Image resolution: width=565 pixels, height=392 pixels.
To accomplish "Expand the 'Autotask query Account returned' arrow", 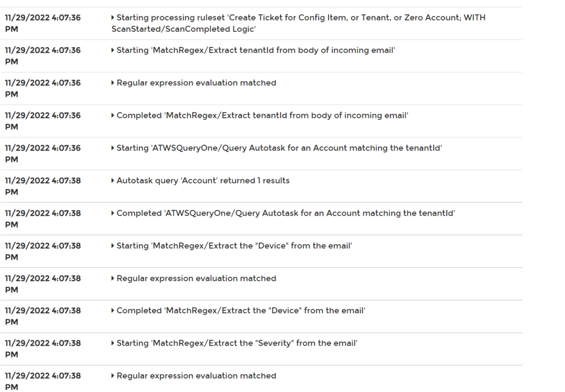I will coord(113,181).
